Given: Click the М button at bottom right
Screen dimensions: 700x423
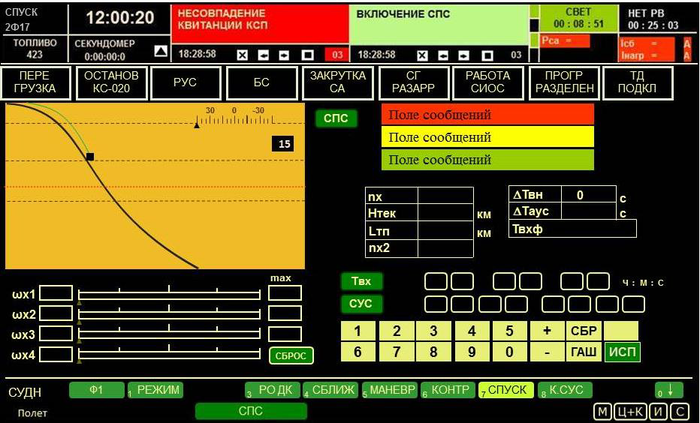Looking at the screenshot, I should (x=603, y=411).
